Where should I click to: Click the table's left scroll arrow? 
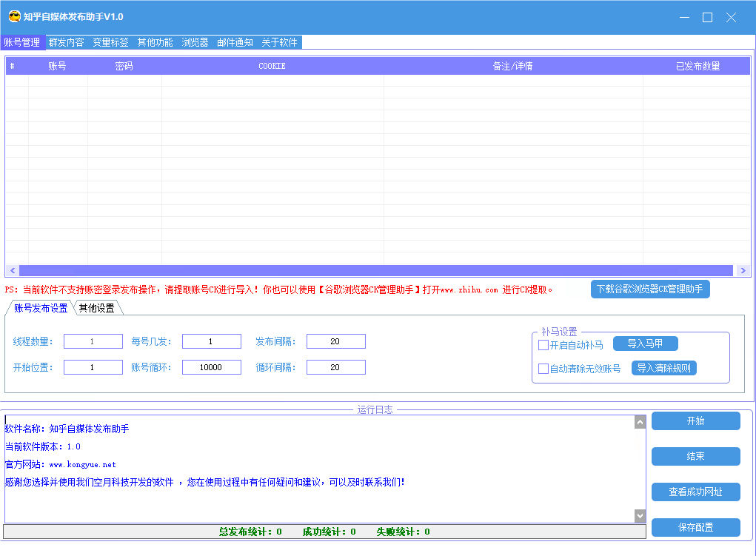coord(13,270)
